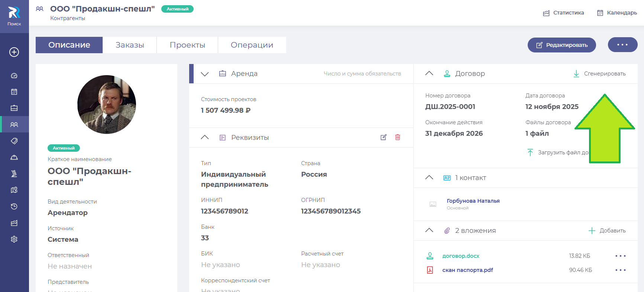Open the Операции tab

coord(252,45)
